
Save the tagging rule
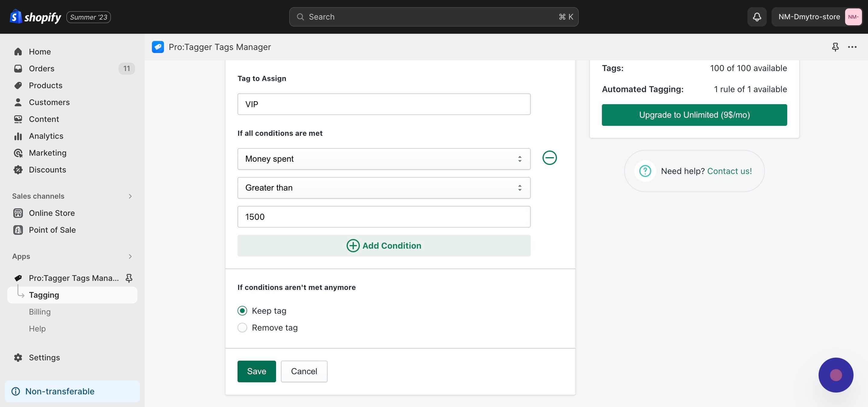256,371
